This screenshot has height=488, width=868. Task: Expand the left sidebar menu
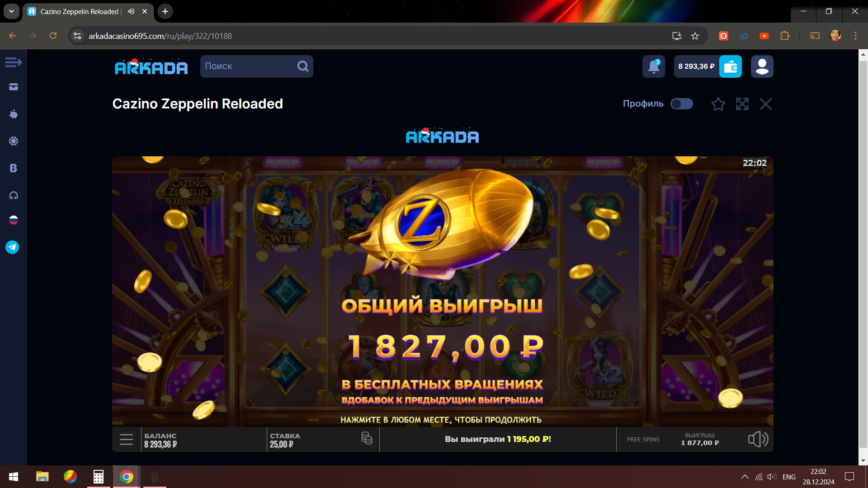coord(14,62)
